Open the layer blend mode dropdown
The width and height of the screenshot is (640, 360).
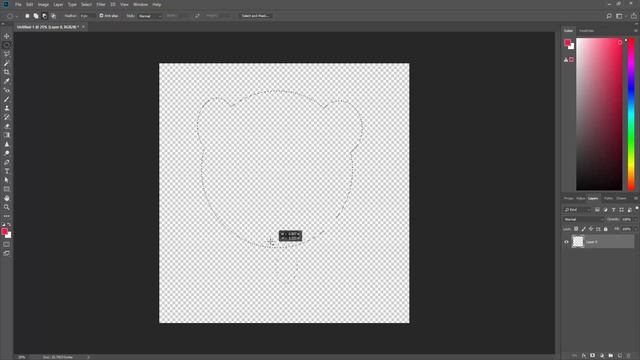pyautogui.click(x=583, y=220)
